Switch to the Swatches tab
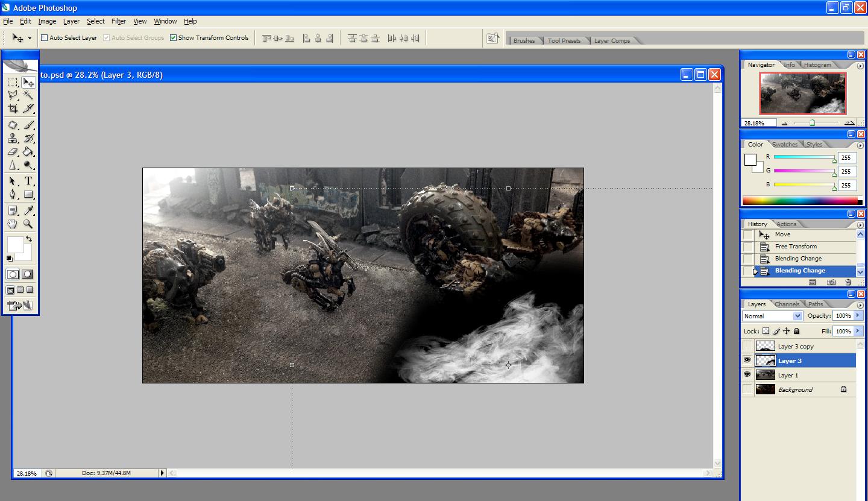This screenshot has height=501, width=868. tap(785, 145)
